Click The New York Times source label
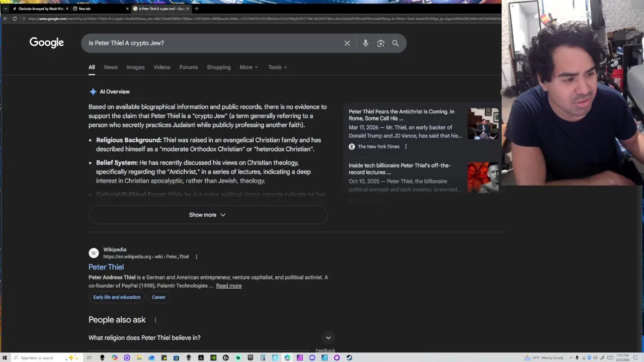The width and height of the screenshot is (644, 362). coord(378,147)
